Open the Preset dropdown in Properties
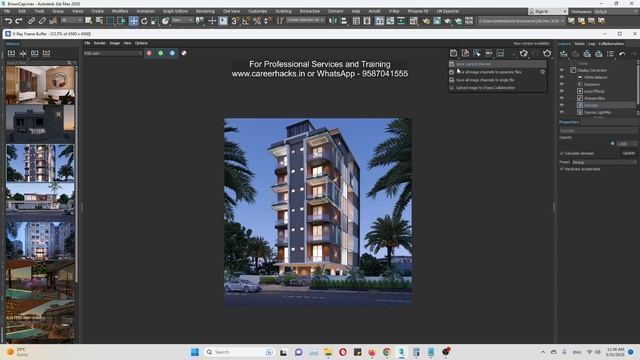Viewport: 640px width, 360px height. pos(604,162)
